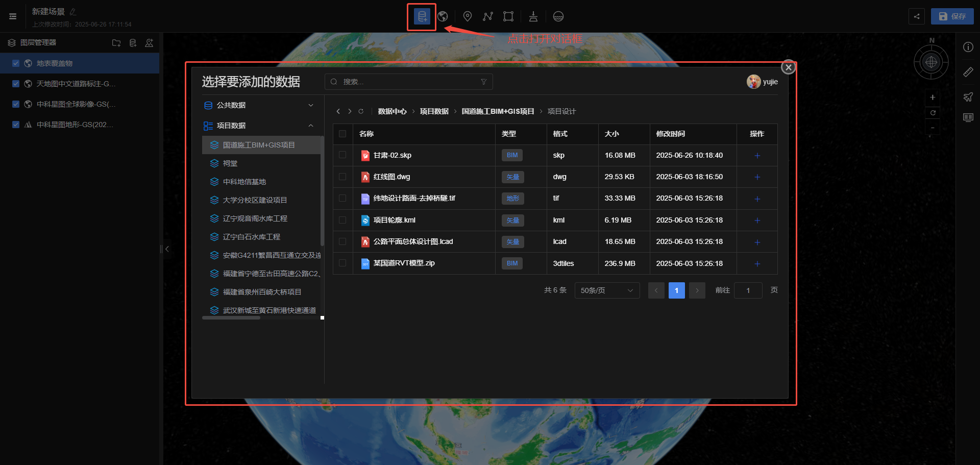Image resolution: width=980 pixels, height=465 pixels.
Task: Expand the 公共数据 section
Action: 310,105
